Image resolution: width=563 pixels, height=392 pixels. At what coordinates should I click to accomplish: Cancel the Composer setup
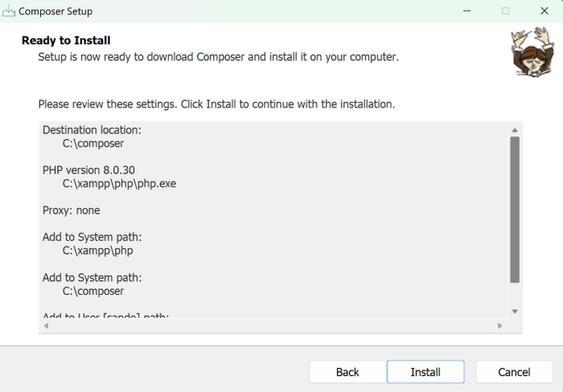coord(514,372)
